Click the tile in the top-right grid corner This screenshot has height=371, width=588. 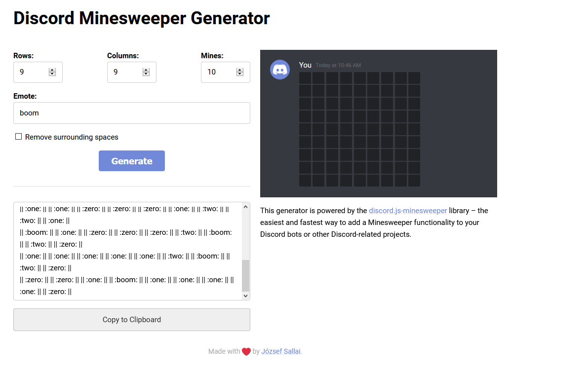tap(415, 77)
